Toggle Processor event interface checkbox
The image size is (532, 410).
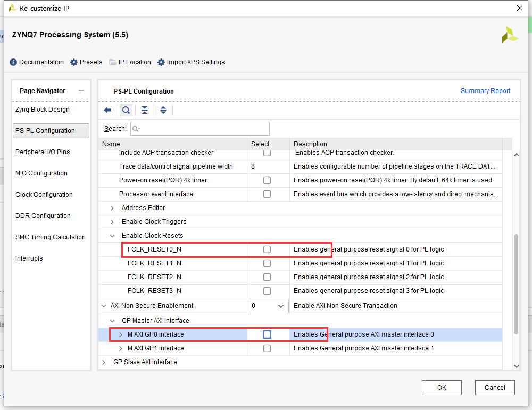267,194
